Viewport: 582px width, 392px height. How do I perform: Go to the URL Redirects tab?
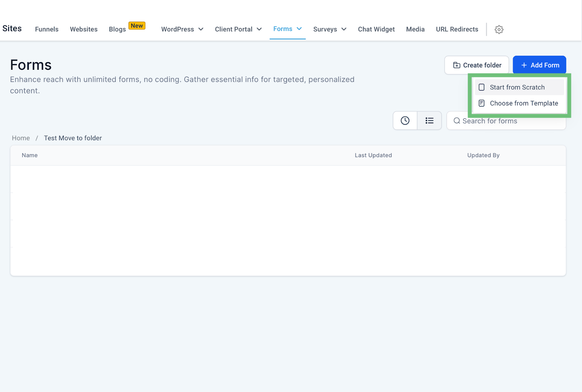tap(457, 29)
